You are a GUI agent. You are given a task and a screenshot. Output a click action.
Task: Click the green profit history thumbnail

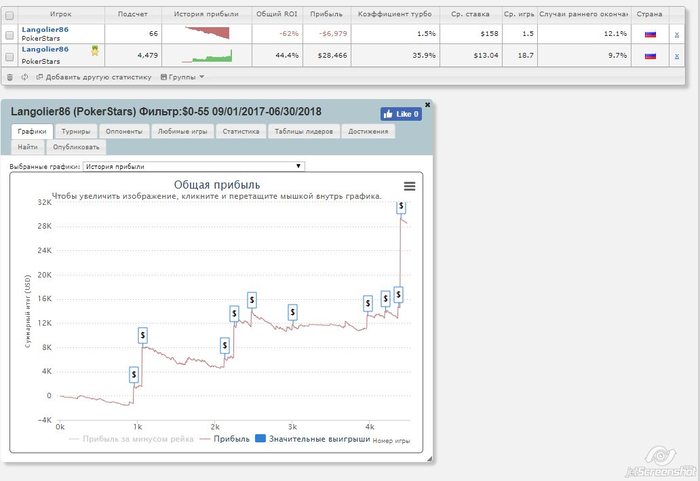tap(207, 56)
